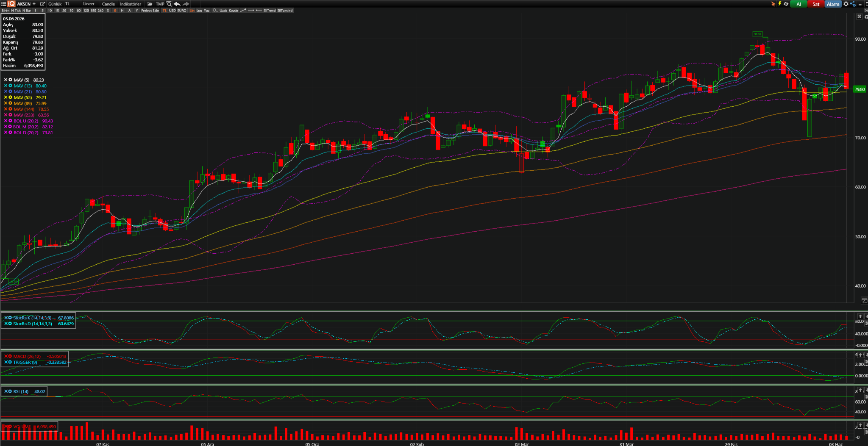Open the Lineer scale dropdown
The height and width of the screenshot is (446, 868).
90,4
